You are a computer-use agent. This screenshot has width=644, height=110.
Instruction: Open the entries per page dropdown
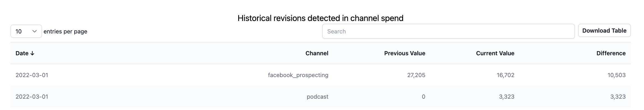26,31
